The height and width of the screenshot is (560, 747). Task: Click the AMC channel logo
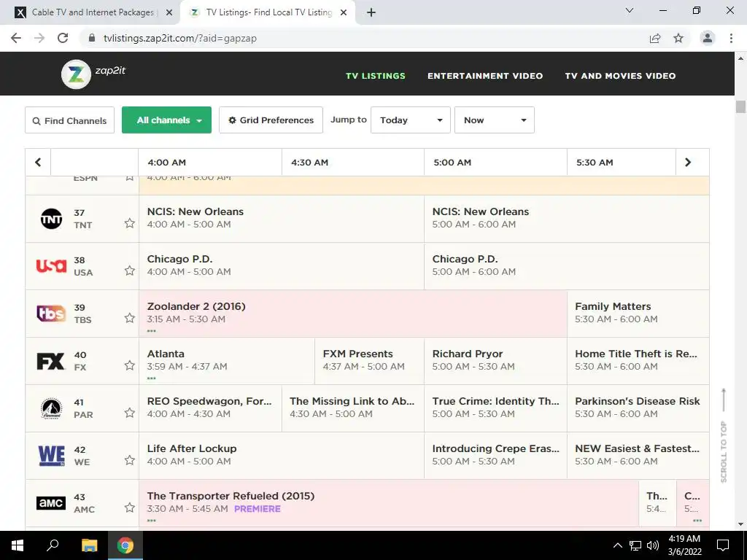click(51, 503)
